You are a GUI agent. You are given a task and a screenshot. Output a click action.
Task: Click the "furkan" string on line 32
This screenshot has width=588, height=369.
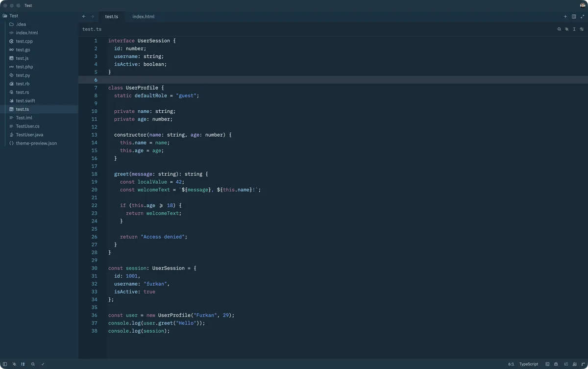pos(155,284)
